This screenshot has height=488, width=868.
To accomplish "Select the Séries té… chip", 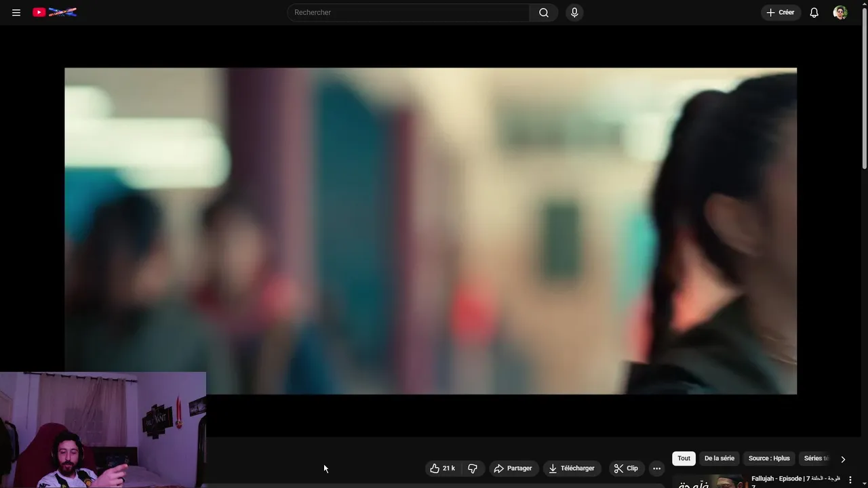I will point(816,458).
